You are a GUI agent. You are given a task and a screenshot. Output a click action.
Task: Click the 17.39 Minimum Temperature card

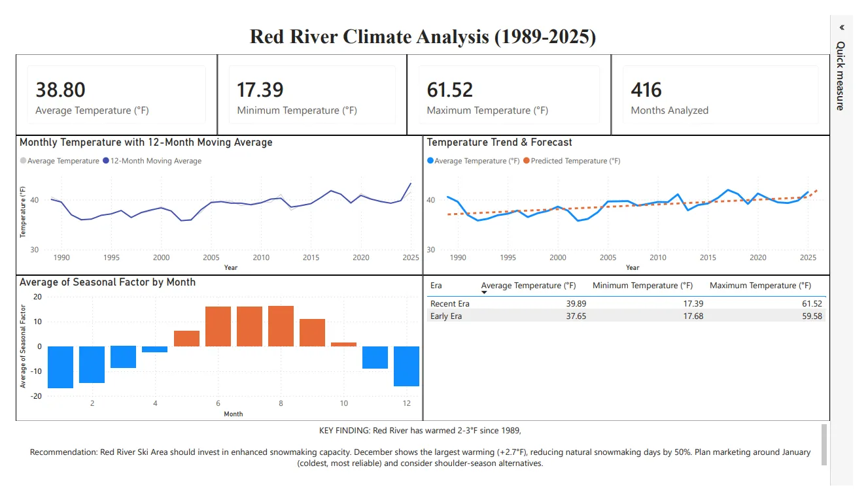313,93
